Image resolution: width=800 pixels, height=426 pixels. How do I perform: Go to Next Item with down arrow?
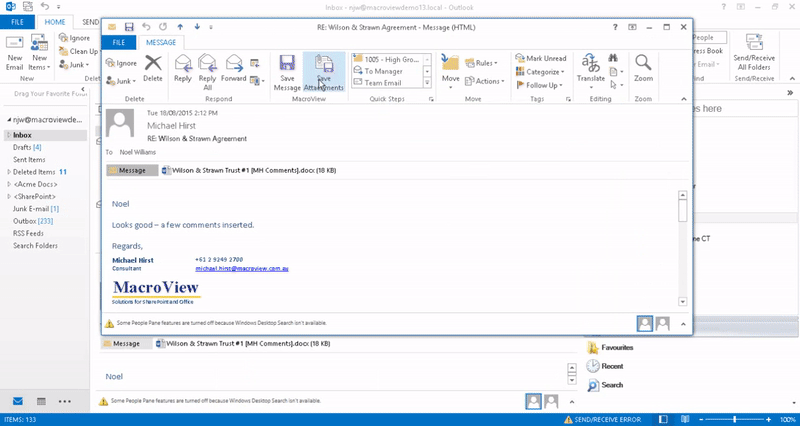[197, 27]
